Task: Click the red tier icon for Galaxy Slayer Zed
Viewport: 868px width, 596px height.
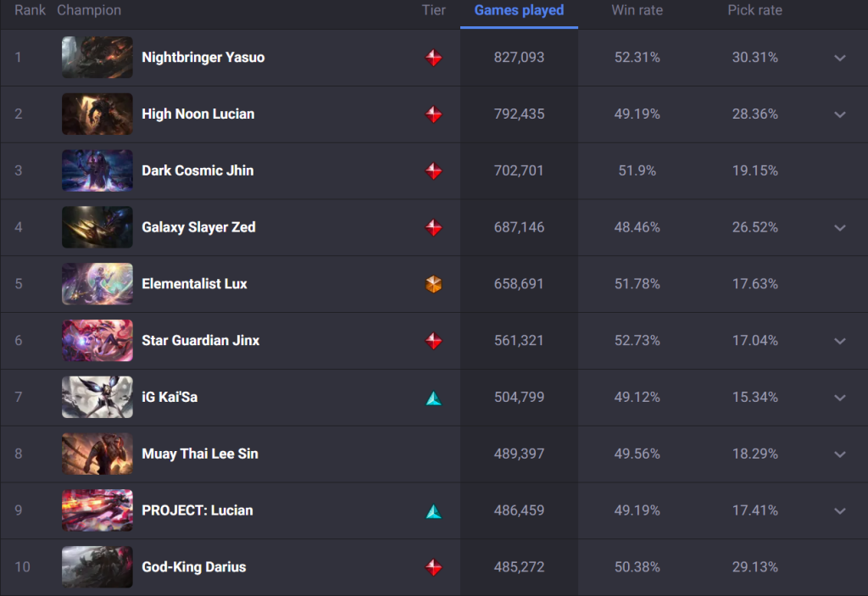Action: pyautogui.click(x=433, y=228)
